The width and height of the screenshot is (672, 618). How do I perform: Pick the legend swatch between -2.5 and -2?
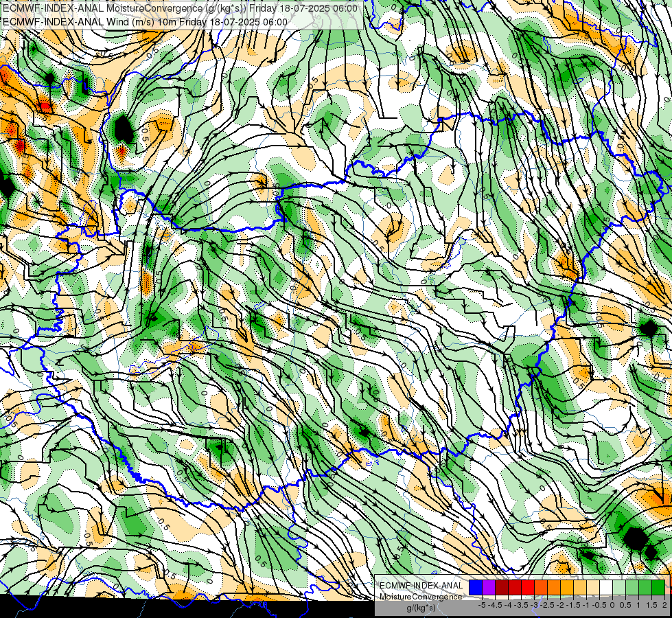coord(554,588)
